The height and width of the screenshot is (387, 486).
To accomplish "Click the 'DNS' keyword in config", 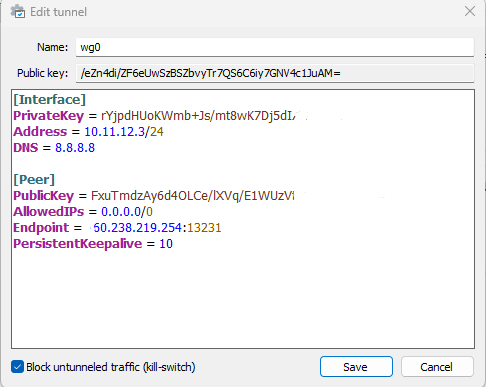I will pos(26,147).
